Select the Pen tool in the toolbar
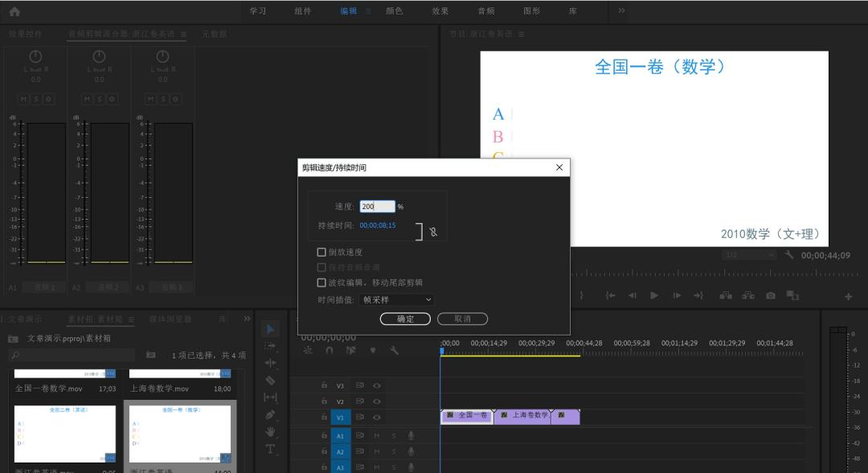The image size is (868, 473). (270, 414)
